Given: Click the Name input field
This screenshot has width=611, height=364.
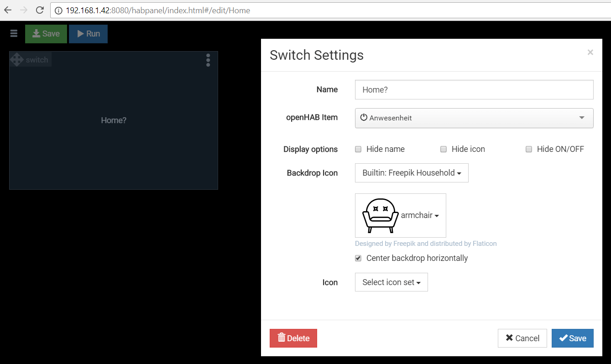Looking at the screenshot, I should pos(474,89).
